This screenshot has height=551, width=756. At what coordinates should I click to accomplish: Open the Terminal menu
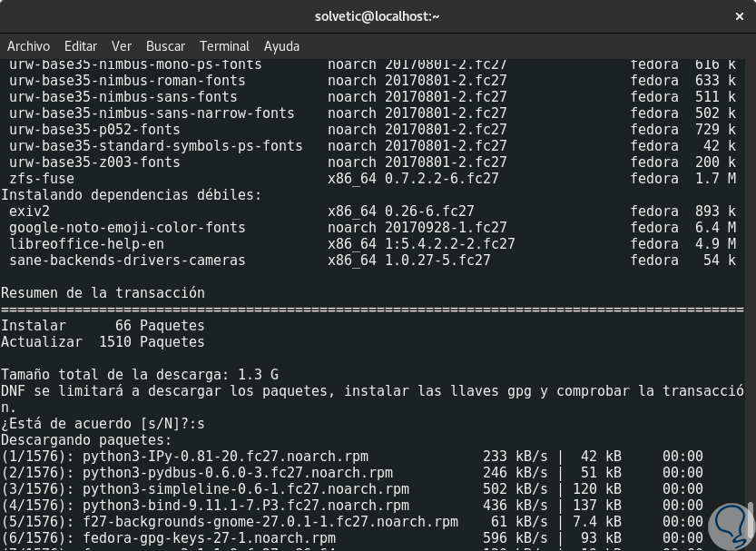click(224, 46)
